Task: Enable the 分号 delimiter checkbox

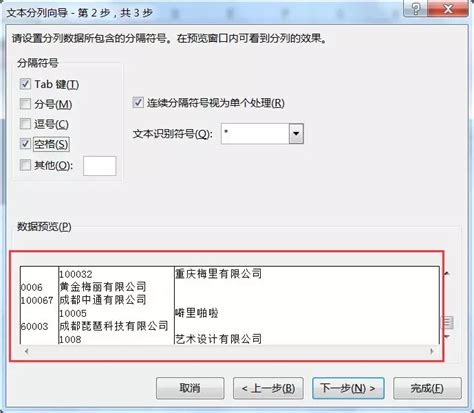Action: point(25,104)
